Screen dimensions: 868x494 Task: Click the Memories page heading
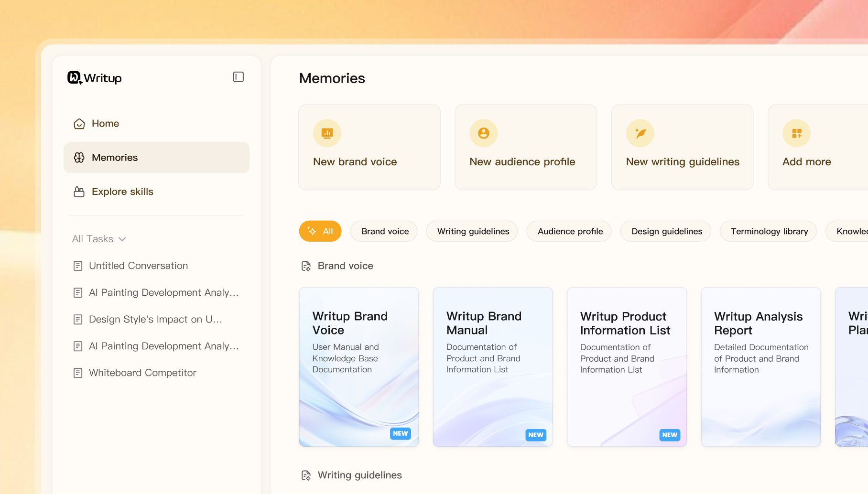pyautogui.click(x=332, y=78)
